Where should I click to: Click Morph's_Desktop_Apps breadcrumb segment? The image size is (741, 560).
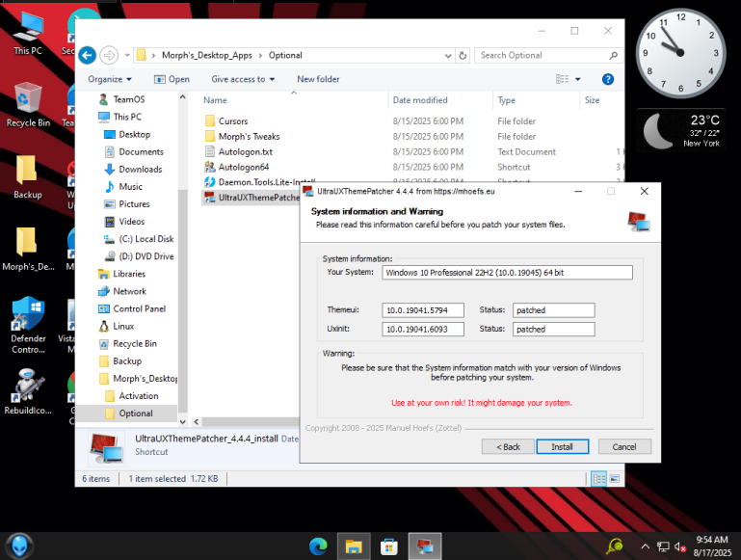pos(207,56)
